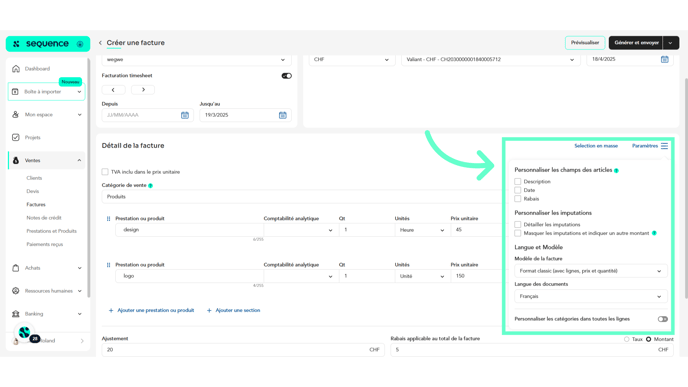Screen dimensions: 688x387
Task: Toggle Facturation timesheet switch
Action: coord(287,76)
